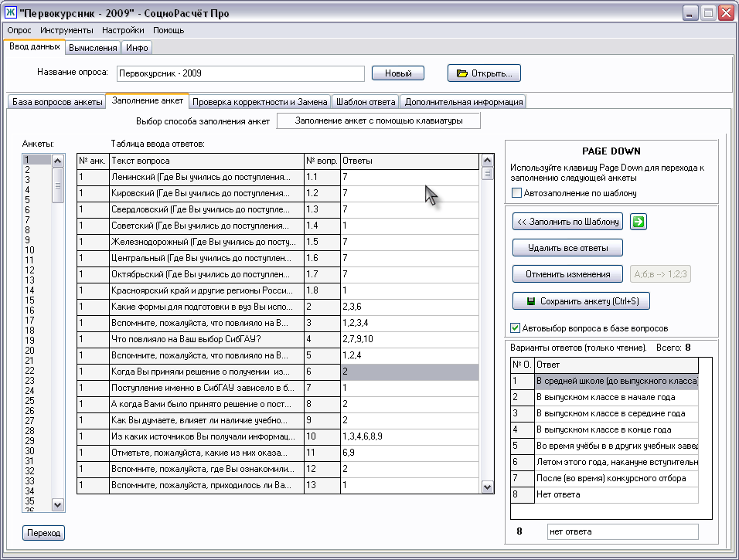Switch to the Вычисления tab

(x=93, y=48)
